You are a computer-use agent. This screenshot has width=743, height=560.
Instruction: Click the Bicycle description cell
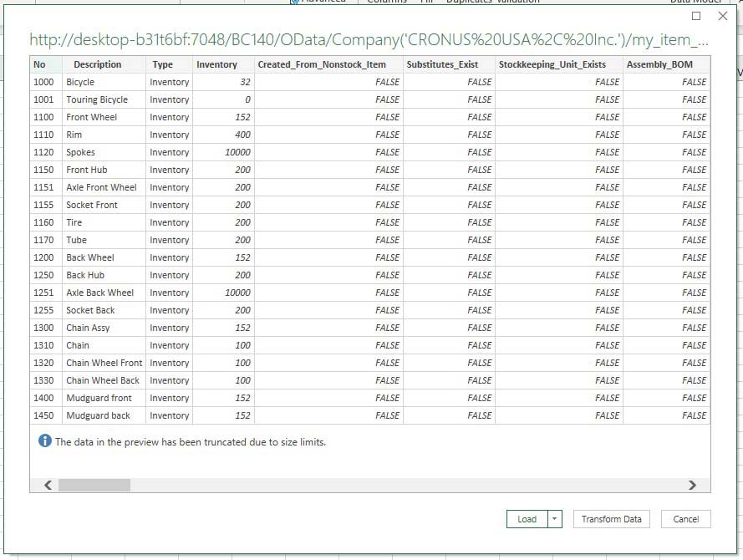104,82
